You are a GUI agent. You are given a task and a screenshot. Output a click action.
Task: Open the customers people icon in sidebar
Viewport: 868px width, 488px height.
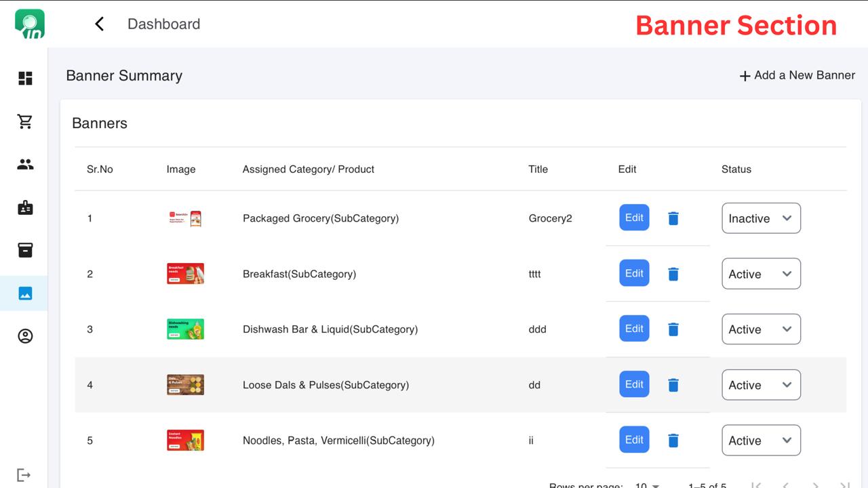click(25, 164)
